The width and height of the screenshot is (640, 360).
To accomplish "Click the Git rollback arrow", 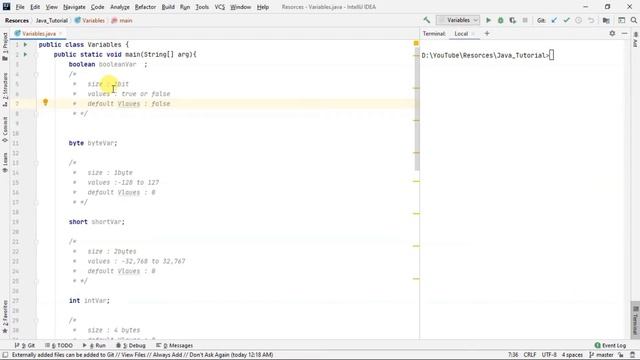I will coord(591,20).
